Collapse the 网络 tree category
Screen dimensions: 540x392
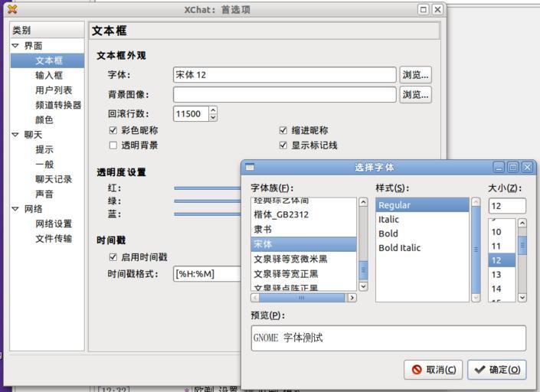(15, 209)
